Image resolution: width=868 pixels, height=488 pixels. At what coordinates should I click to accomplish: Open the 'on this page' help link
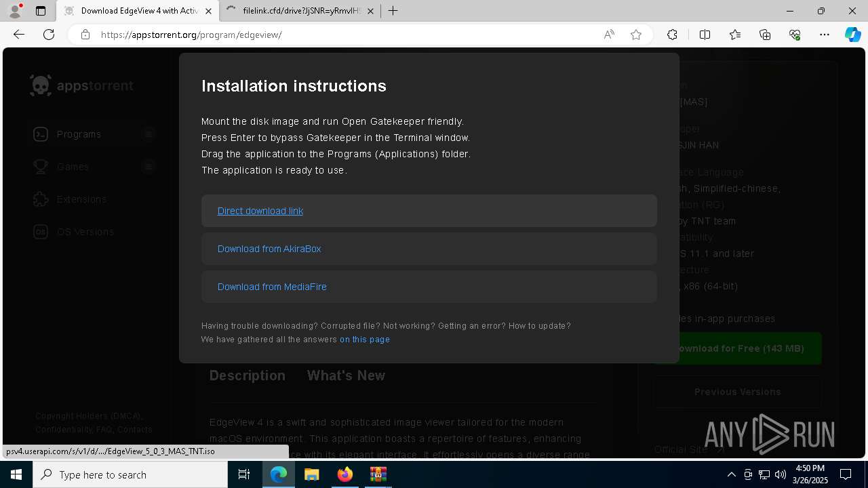point(365,340)
